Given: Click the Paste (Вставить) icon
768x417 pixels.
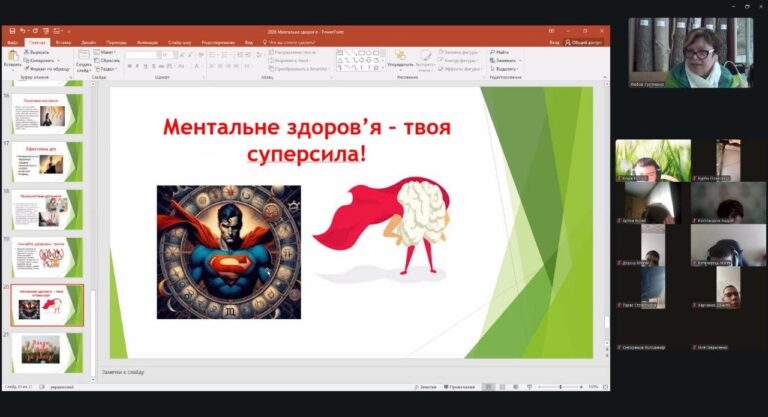Looking at the screenshot, I should pyautogui.click(x=11, y=58).
